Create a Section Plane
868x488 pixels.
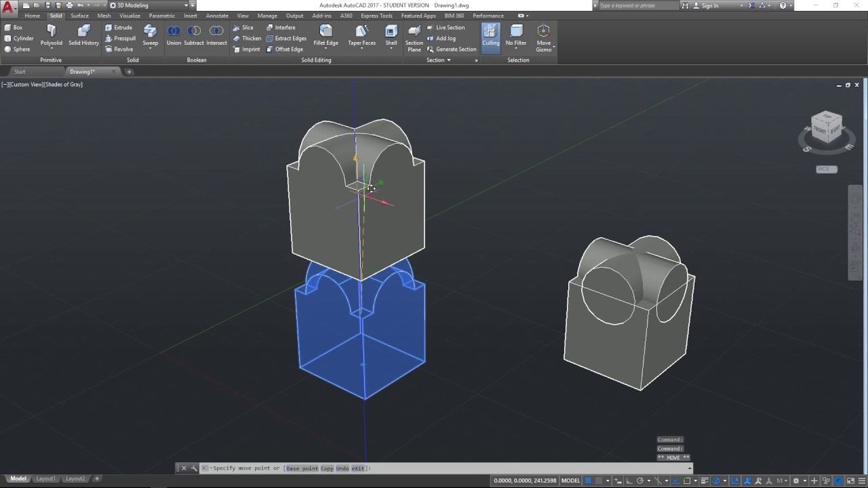click(x=414, y=38)
